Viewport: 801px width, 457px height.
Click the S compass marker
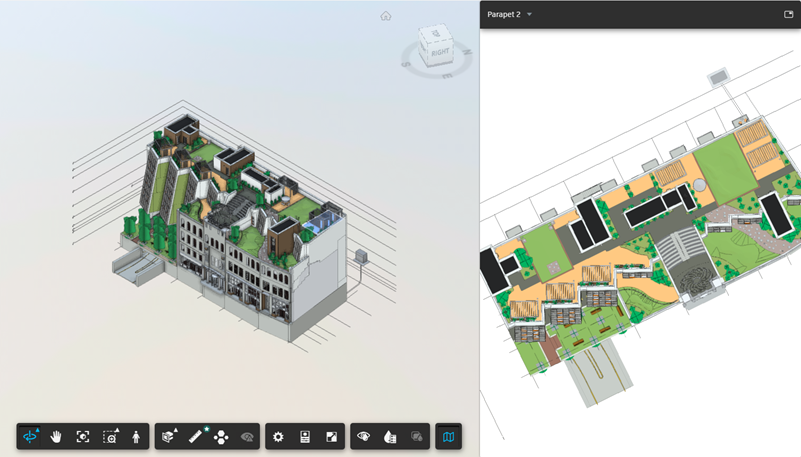coord(406,64)
